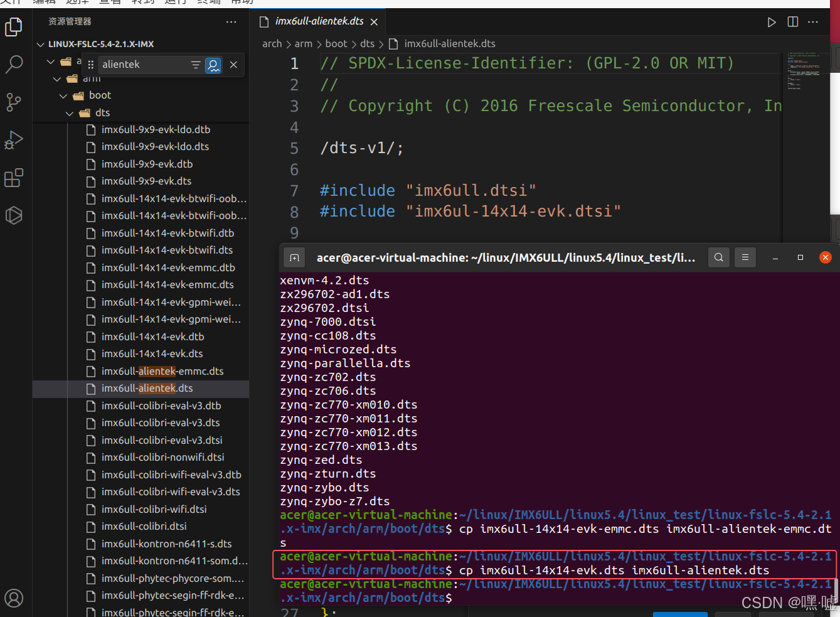Toggle fuzzy match in the filter box

tap(213, 65)
